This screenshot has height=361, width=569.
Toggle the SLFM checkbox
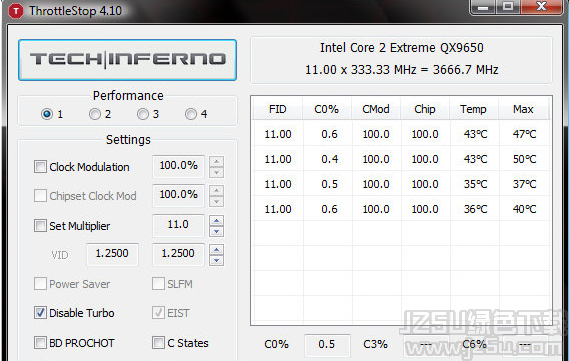[158, 284]
